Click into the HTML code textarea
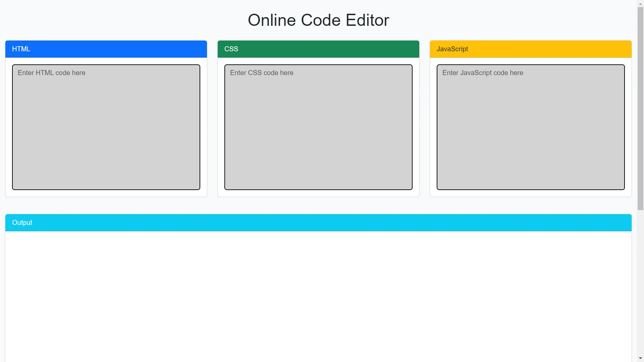 106,127
